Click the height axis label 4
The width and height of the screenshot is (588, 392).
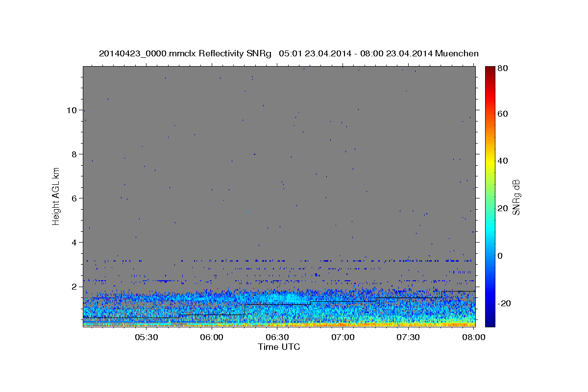pos(74,243)
